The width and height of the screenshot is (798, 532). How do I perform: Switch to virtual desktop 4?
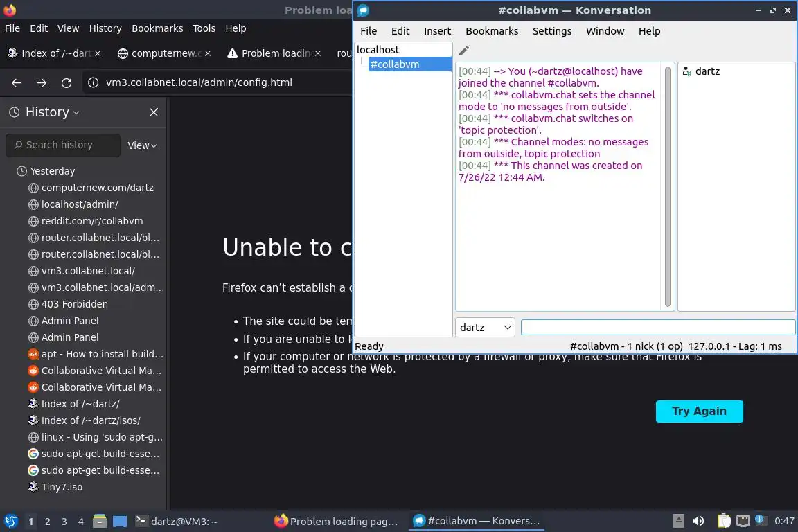(x=80, y=522)
